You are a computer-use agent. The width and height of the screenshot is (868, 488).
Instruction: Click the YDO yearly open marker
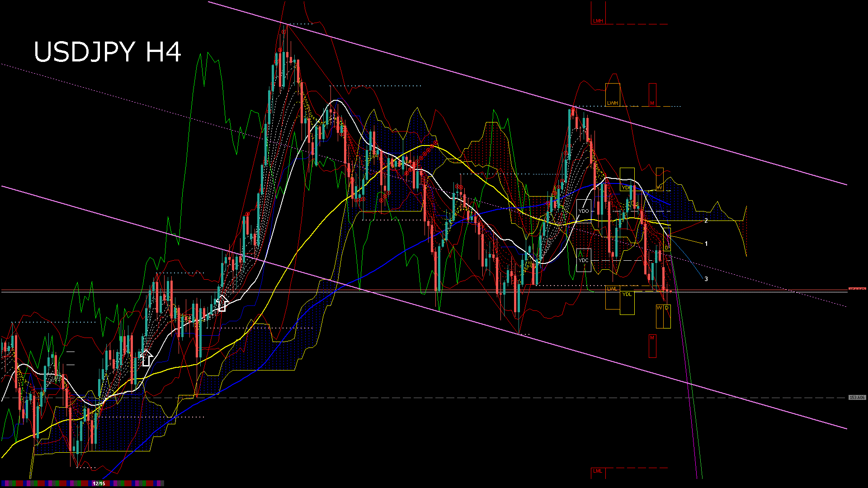583,210
